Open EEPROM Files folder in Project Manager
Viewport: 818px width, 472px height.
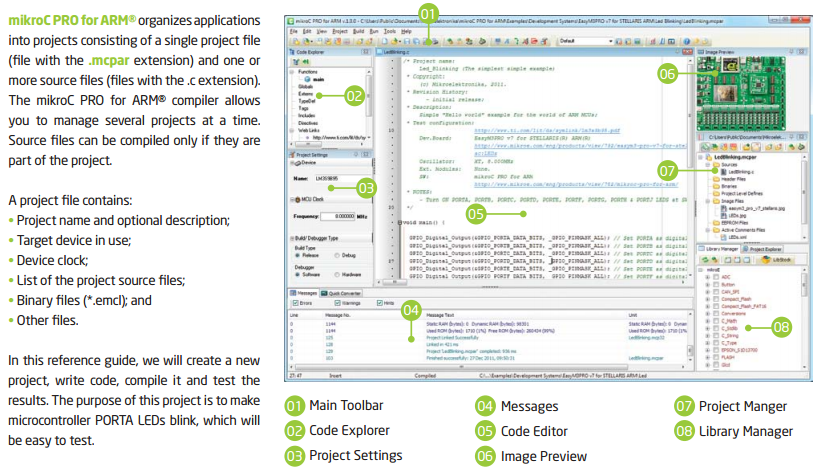730,223
